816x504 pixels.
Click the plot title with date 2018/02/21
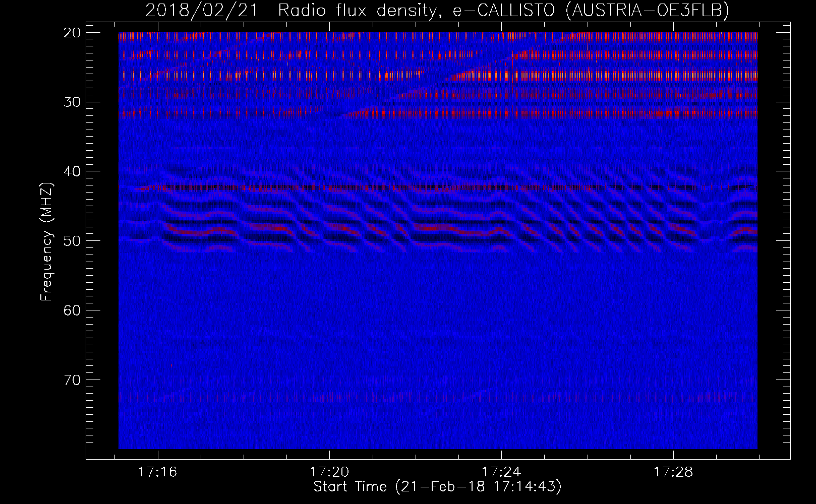click(x=437, y=11)
